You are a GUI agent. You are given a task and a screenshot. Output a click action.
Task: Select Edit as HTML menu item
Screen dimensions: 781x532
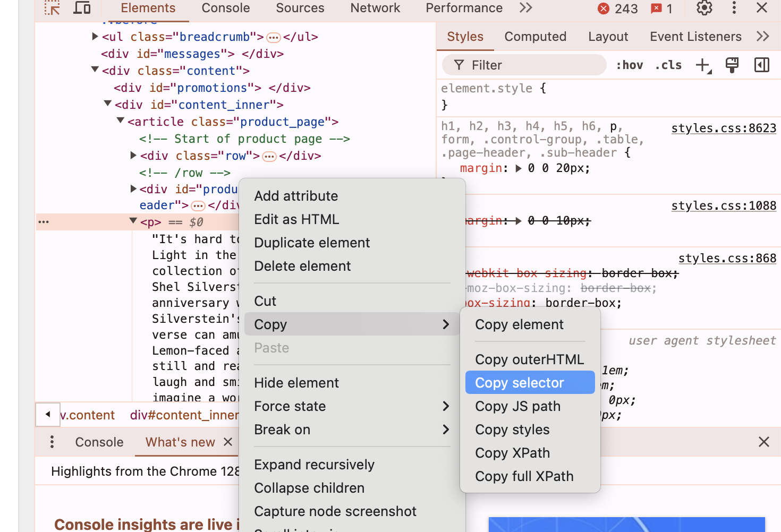coord(296,219)
